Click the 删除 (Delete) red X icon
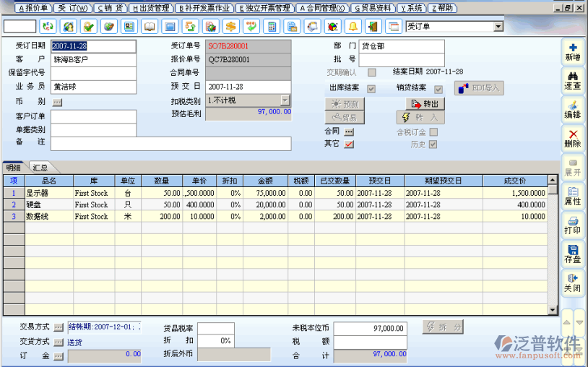 pos(572,138)
